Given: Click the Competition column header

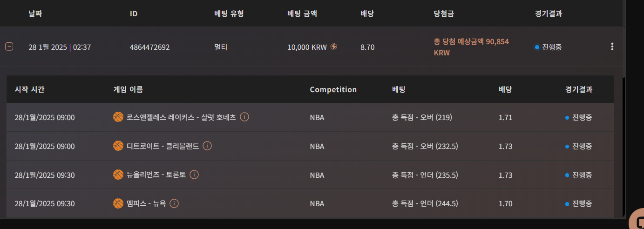Looking at the screenshot, I should click(333, 89).
